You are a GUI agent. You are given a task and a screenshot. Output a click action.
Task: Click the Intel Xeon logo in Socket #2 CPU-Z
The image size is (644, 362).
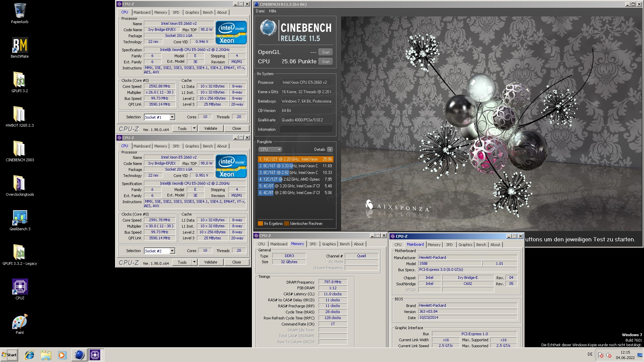[x=231, y=166]
